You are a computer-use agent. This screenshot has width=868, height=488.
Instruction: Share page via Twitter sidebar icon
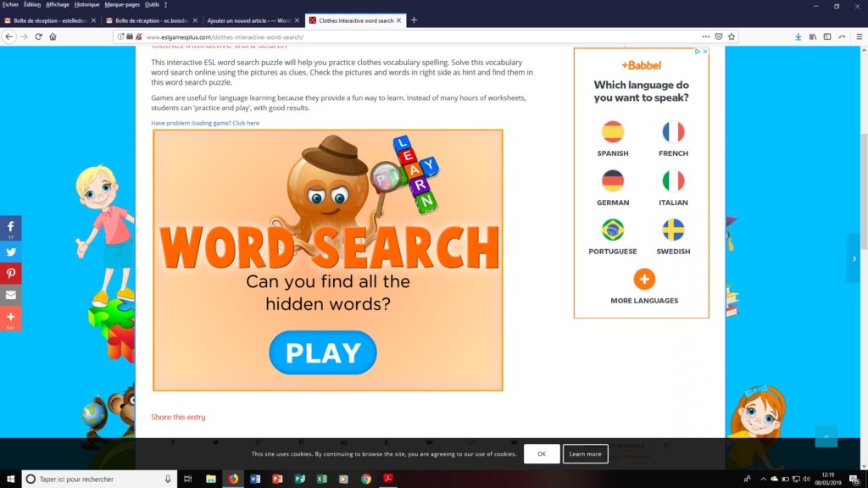point(11,251)
